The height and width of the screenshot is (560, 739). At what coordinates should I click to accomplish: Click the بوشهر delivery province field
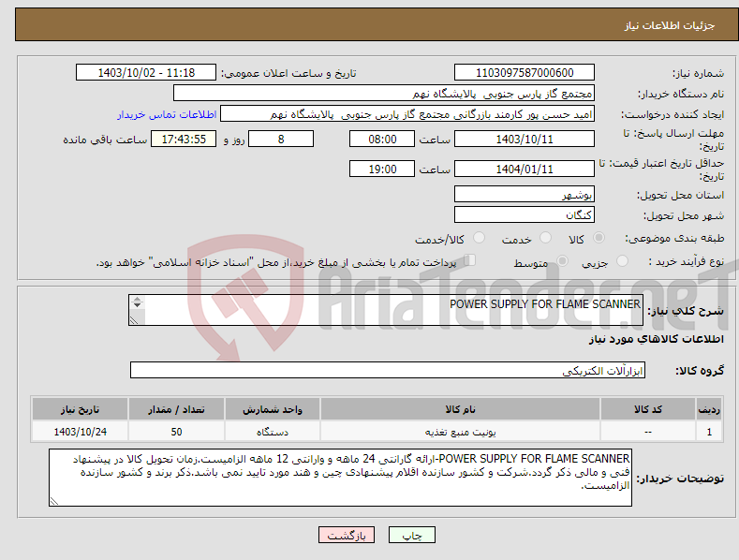525,194
